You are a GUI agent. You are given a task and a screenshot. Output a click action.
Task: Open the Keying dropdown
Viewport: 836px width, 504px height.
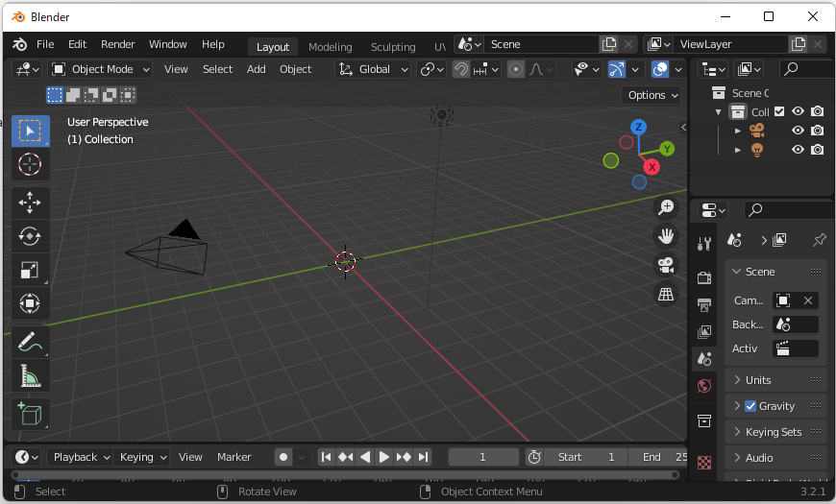click(140, 457)
